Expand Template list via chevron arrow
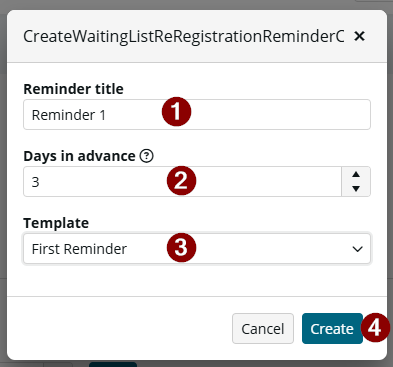The image size is (393, 367). [357, 249]
